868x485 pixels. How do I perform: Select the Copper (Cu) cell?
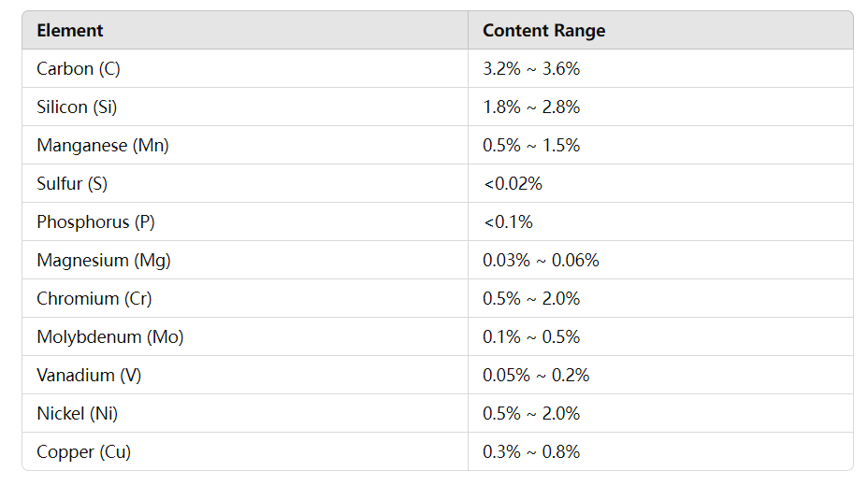(245, 451)
